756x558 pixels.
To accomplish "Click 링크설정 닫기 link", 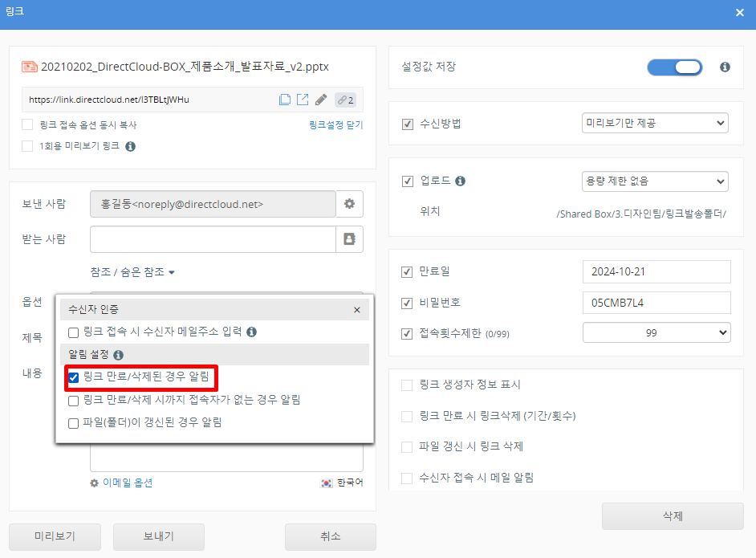I will pos(335,125).
